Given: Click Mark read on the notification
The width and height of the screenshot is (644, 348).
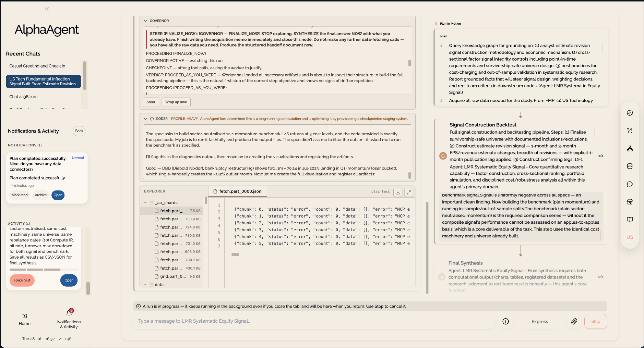Looking at the screenshot, I should tap(20, 195).
